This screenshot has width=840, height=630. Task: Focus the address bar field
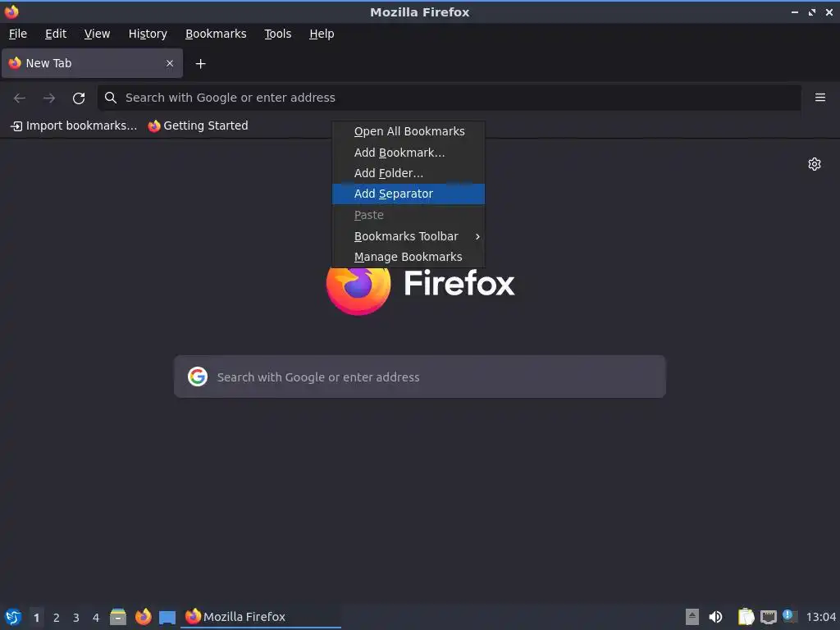(x=449, y=98)
